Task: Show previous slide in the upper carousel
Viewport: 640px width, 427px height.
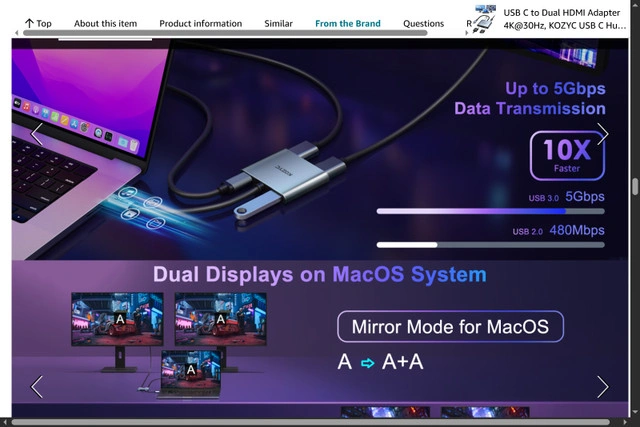Action: coord(37,134)
